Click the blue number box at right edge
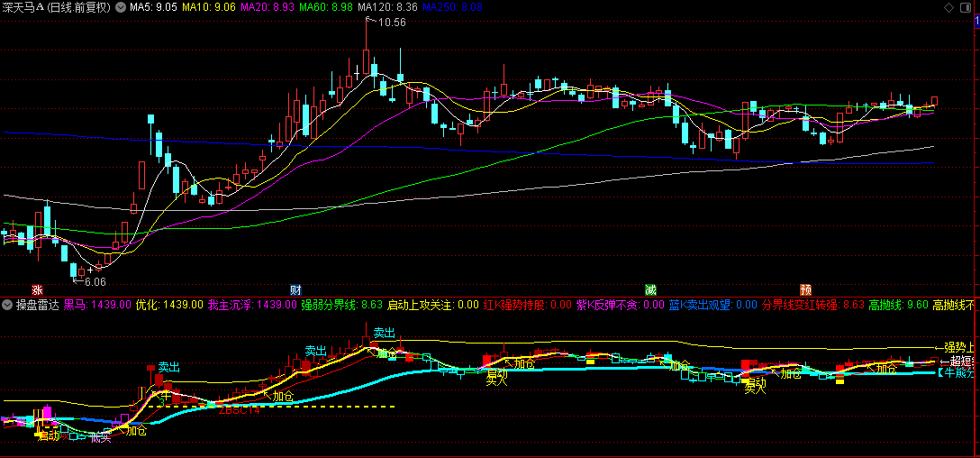Viewport: 980px width, 458px height. click(977, 22)
